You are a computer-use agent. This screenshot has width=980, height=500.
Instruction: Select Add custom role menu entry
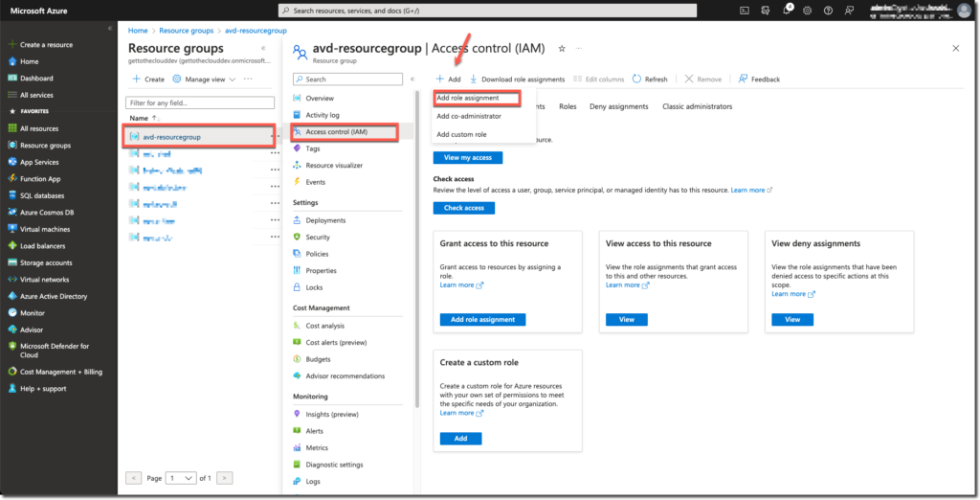click(x=461, y=134)
